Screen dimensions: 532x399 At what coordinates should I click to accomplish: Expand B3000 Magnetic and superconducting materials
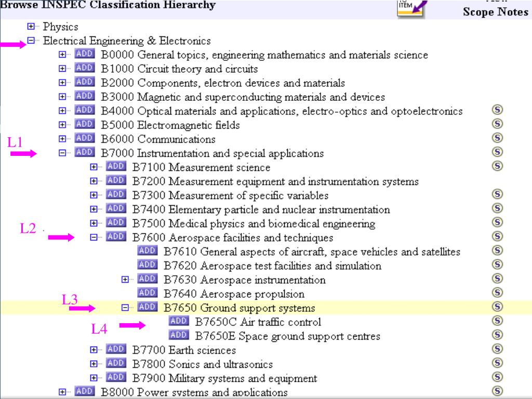62,97
